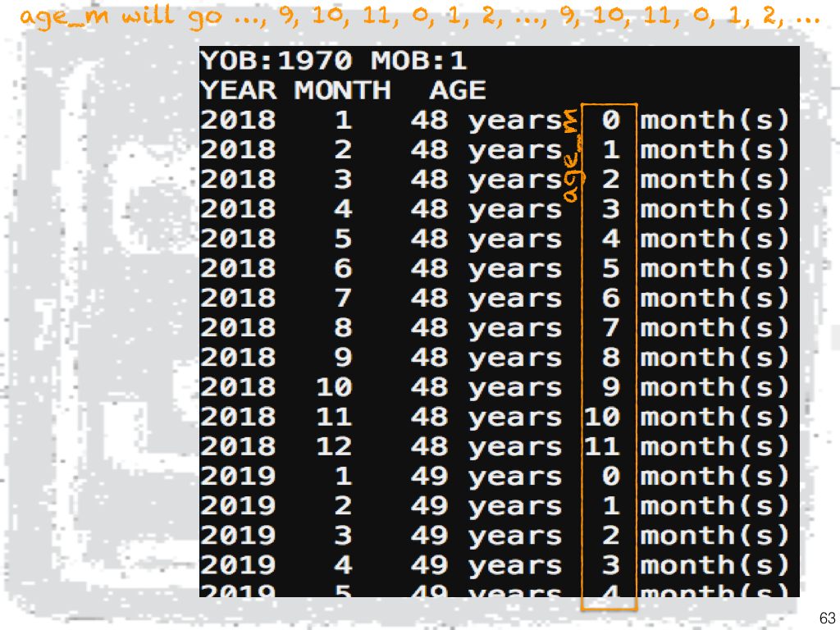Click the vertical orange age_m label
This screenshot has width=840, height=630.
click(x=573, y=157)
